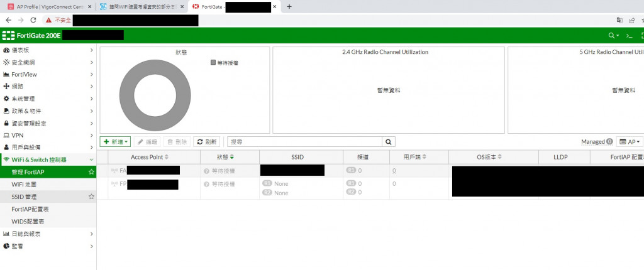Screen dimensions: 644x270
Task: Open WIDS配置表 page
Action: 48,221
